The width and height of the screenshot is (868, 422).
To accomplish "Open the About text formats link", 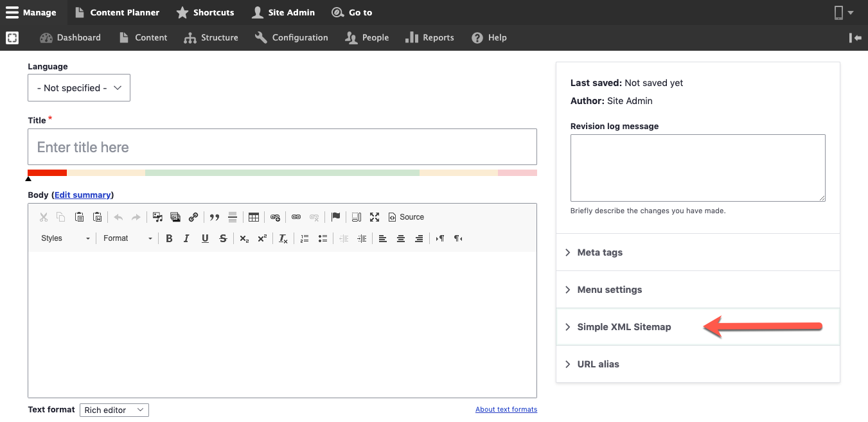I will click(x=506, y=409).
